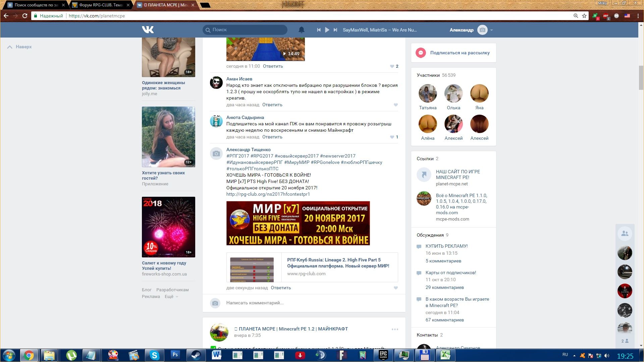Click Наверх to return to top
This screenshot has width=644, height=362.
click(19, 47)
